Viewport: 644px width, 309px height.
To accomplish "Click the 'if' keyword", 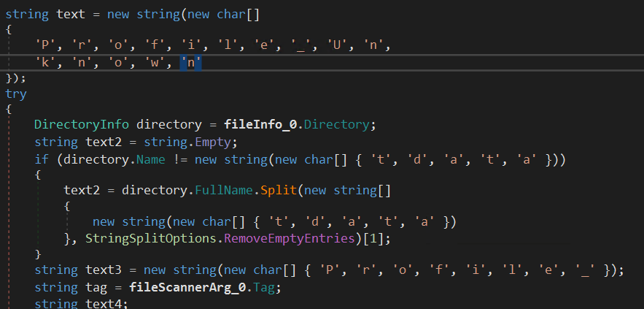I will point(41,158).
